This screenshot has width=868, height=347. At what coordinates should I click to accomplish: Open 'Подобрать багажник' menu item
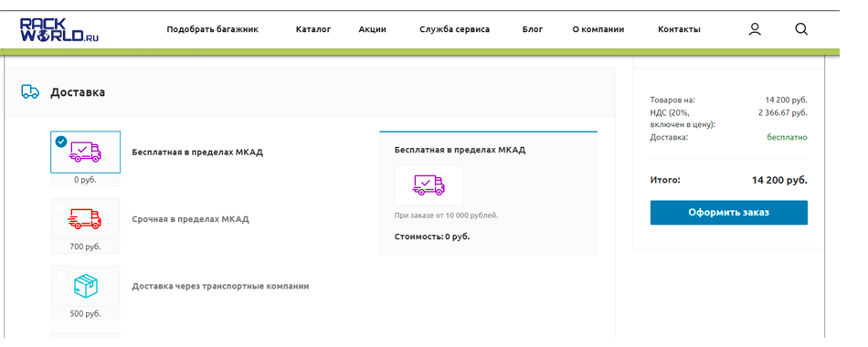pos(213,29)
